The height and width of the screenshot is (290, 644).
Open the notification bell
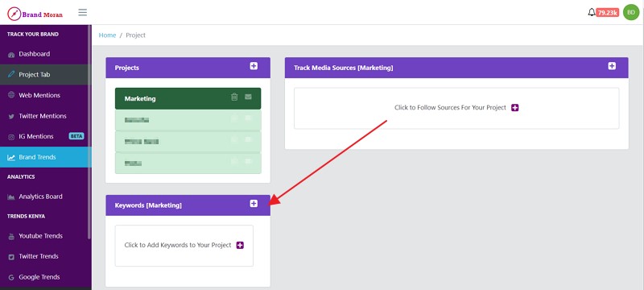coord(592,12)
